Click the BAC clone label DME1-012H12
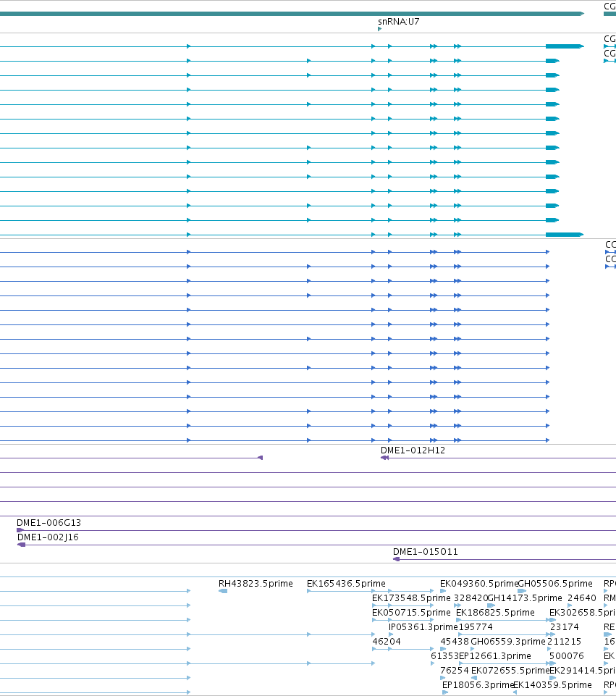The height and width of the screenshot is (696, 616). (x=413, y=450)
